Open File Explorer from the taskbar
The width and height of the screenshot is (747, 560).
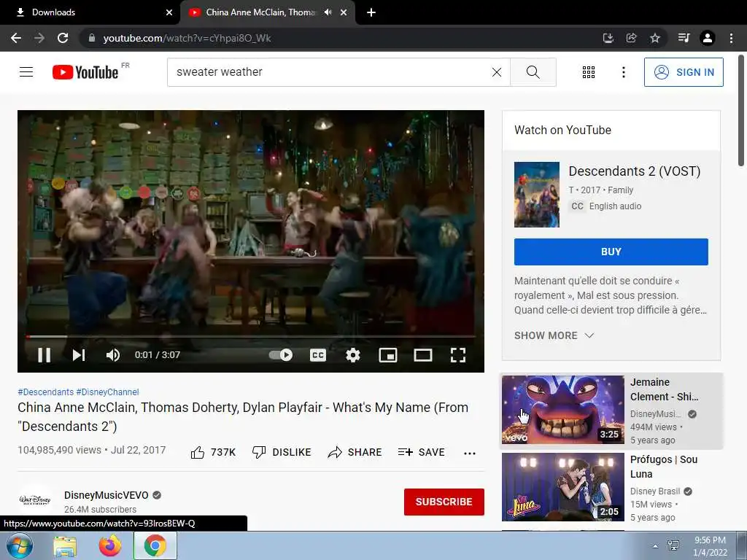coord(65,546)
